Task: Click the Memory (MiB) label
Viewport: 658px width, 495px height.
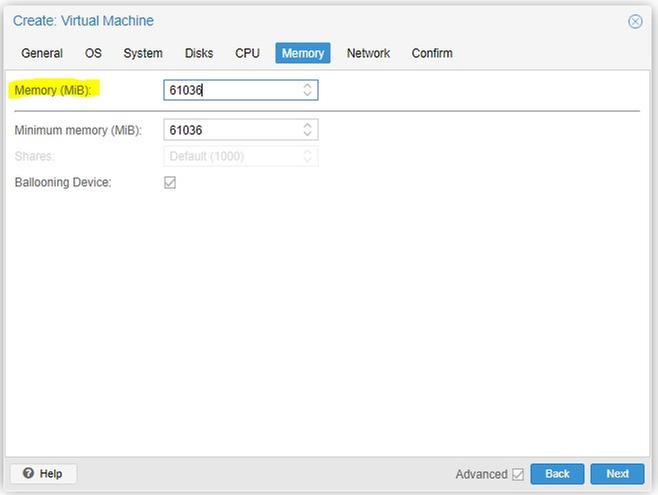Action: (x=52, y=90)
